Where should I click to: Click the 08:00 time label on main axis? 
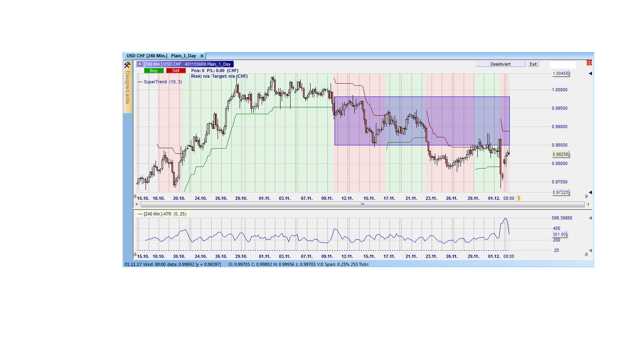click(x=509, y=198)
